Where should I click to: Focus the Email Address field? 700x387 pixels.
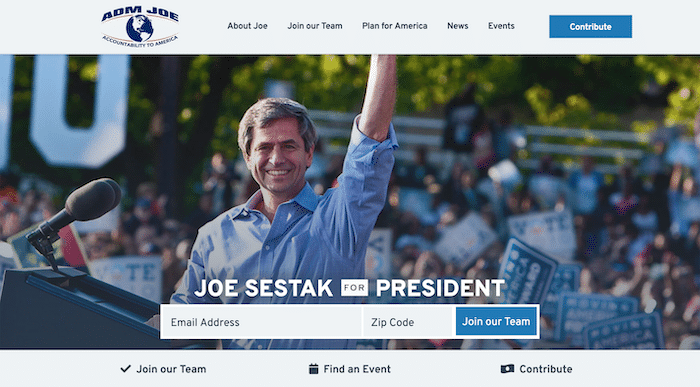click(x=262, y=322)
